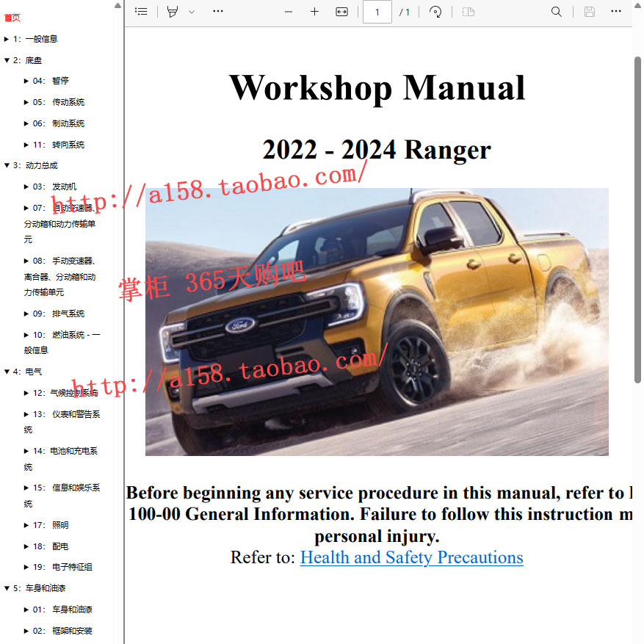This screenshot has height=644, width=644.
Task: Click the fit to width icon
Action: 341,12
